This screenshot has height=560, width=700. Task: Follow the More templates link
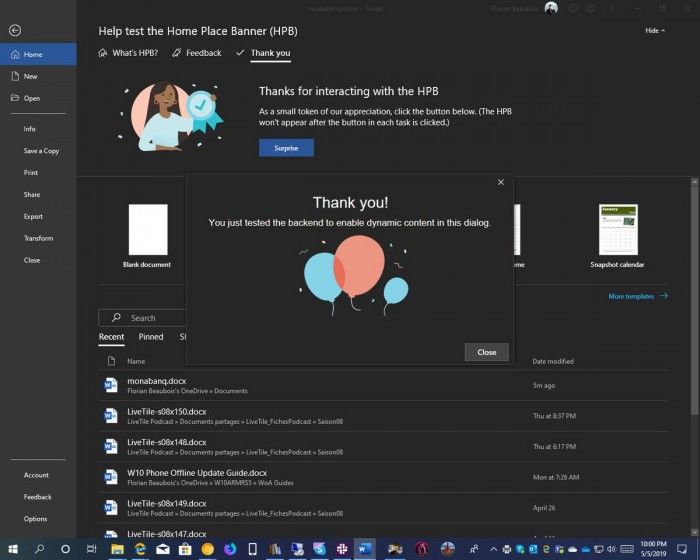[638, 296]
